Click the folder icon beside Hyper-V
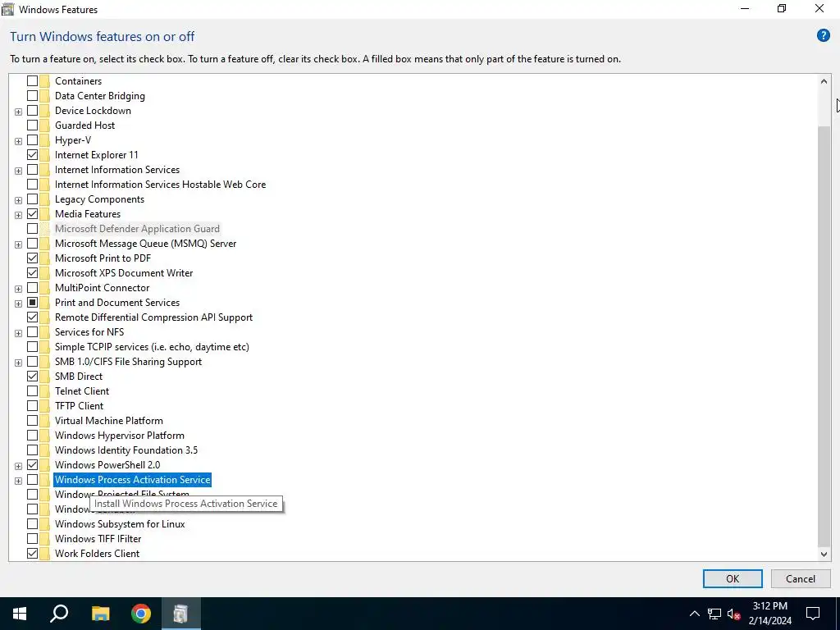 coord(44,140)
